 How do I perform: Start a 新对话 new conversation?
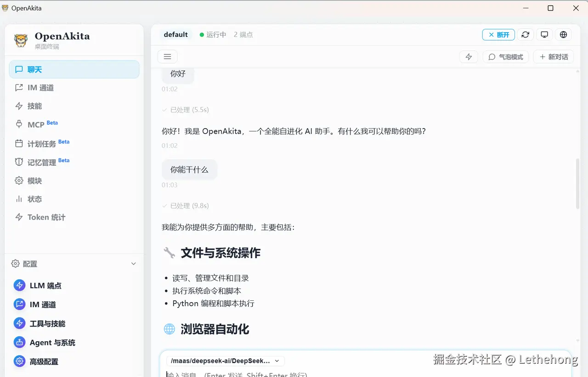(x=554, y=57)
